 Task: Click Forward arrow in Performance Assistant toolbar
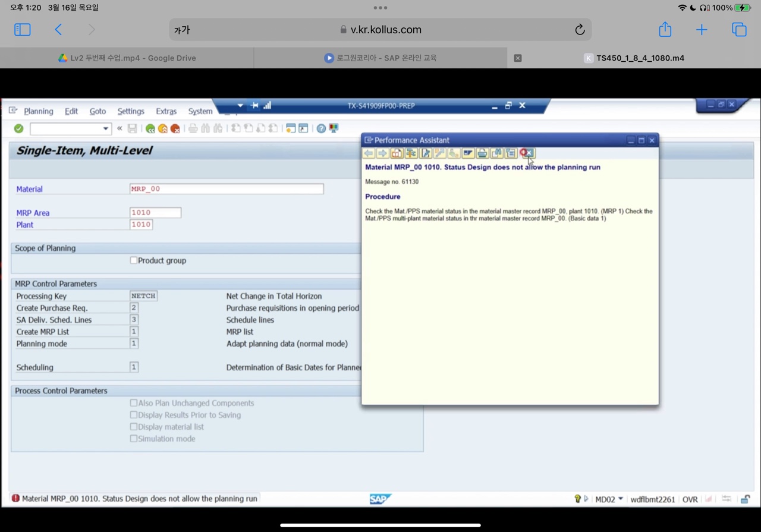(x=382, y=153)
